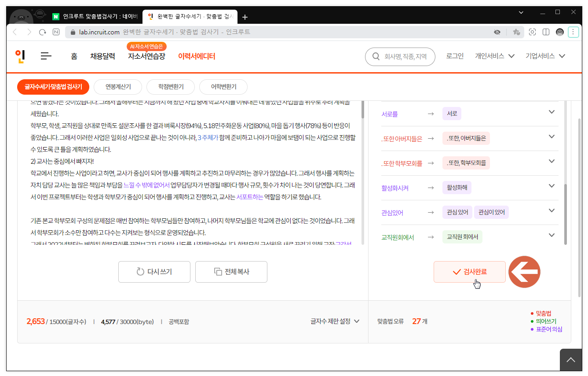The image size is (588, 376).
Task: Open the hamburger menu icon
Action: (46, 56)
